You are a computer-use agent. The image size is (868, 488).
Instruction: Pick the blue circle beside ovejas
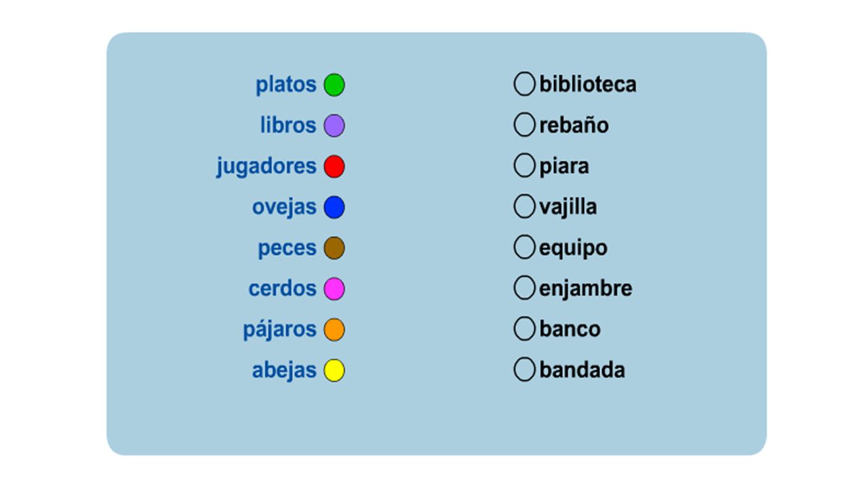tap(334, 207)
